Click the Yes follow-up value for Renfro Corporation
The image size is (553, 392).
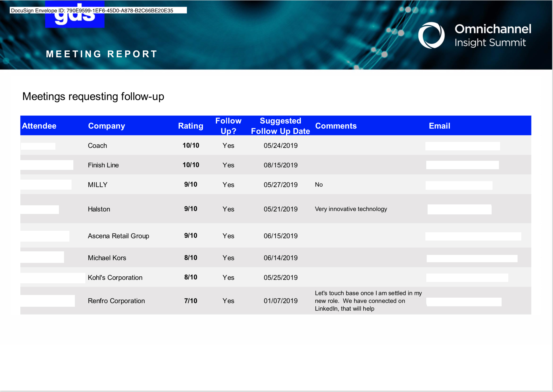coord(228,301)
